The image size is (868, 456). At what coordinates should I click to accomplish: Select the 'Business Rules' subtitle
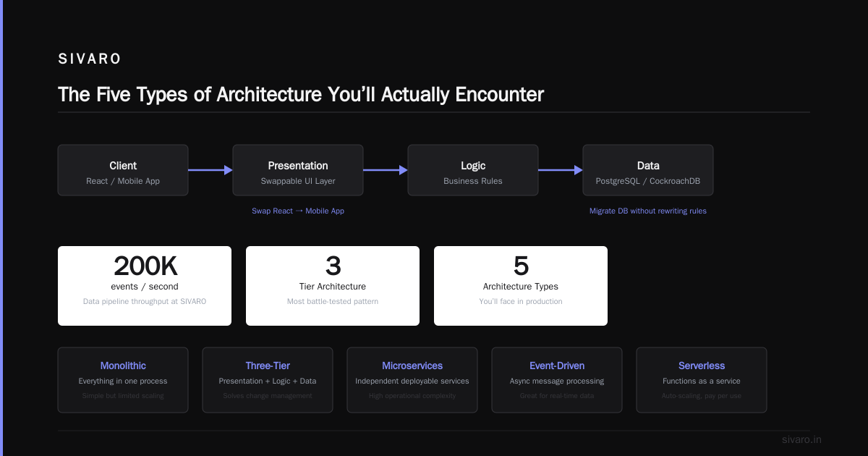[473, 181]
